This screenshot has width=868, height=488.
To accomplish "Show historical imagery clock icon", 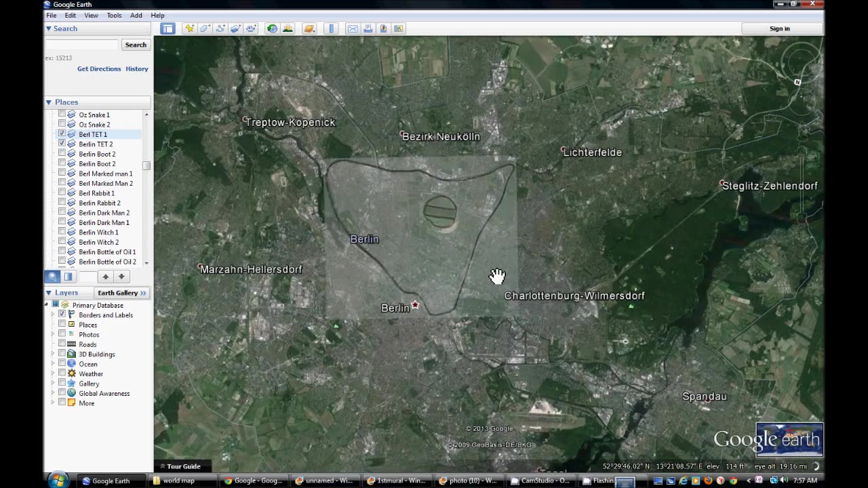I will pos(272,28).
